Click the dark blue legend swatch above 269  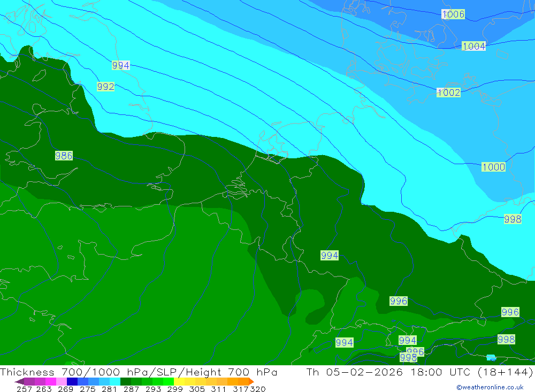pos(71,381)
